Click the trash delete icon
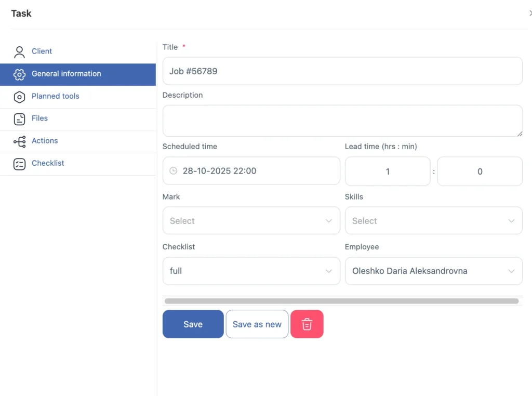Viewport: 532px width, 396px height. [x=307, y=324]
